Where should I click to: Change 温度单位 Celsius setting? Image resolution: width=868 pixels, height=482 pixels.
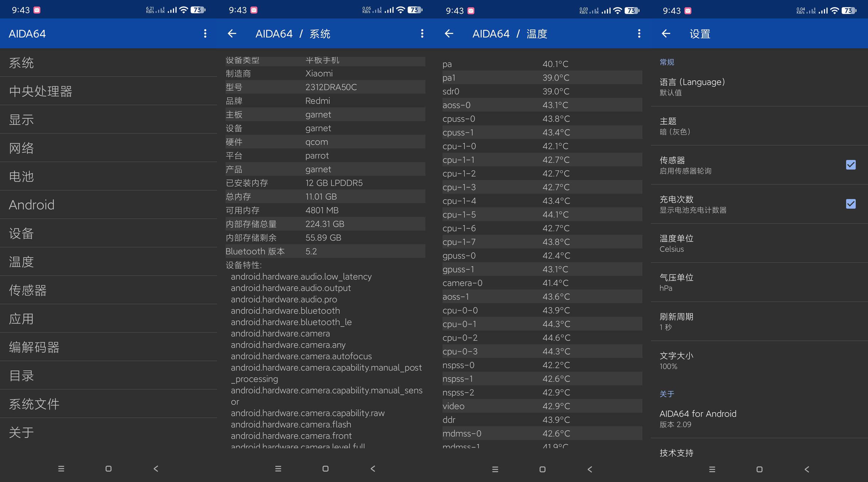click(x=759, y=243)
